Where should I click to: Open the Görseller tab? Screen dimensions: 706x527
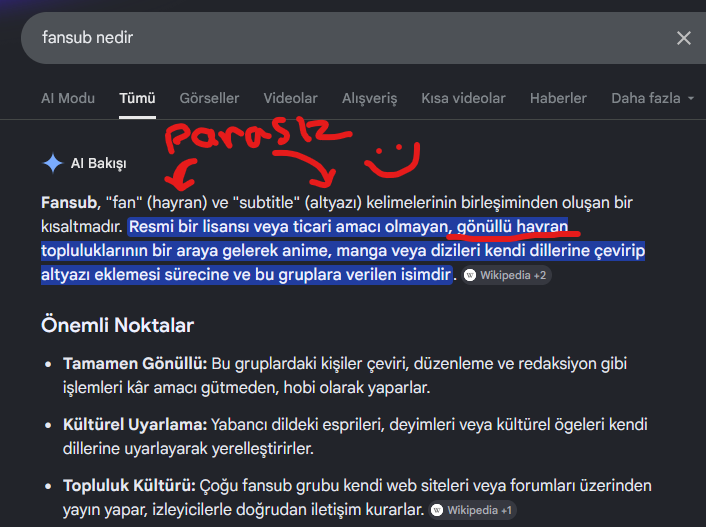coord(209,98)
